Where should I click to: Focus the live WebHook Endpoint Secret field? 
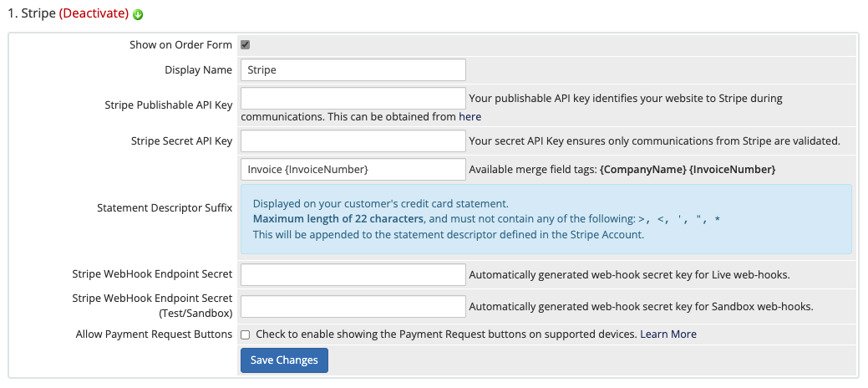coord(353,274)
